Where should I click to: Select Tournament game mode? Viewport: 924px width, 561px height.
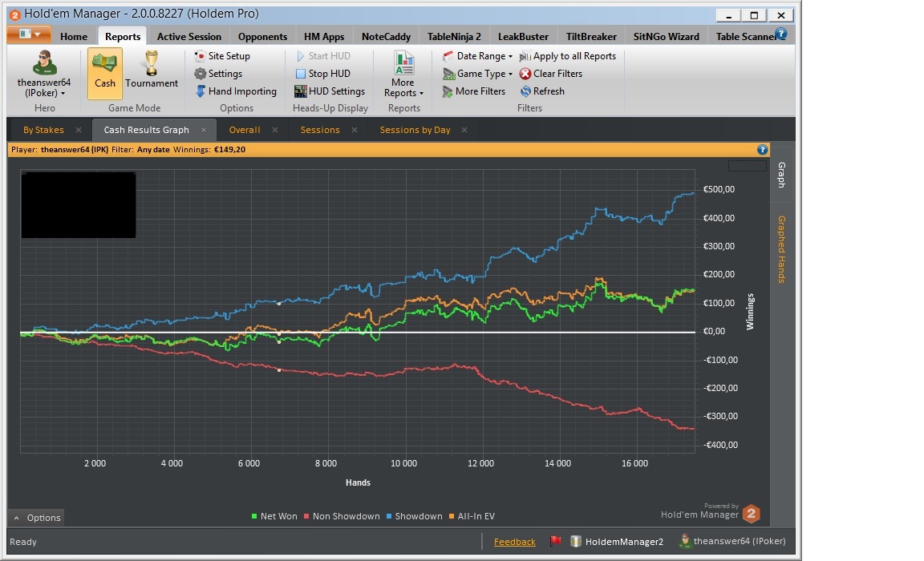pyautogui.click(x=152, y=71)
